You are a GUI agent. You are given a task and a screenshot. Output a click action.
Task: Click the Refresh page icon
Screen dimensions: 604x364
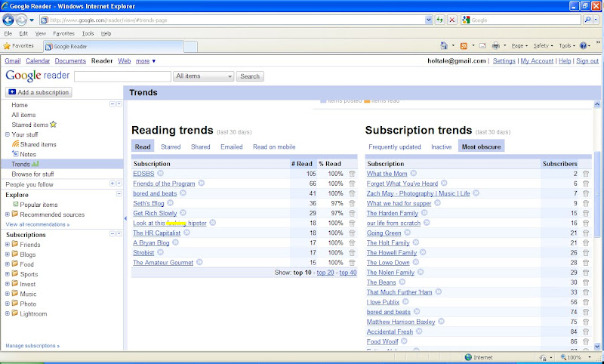439,20
